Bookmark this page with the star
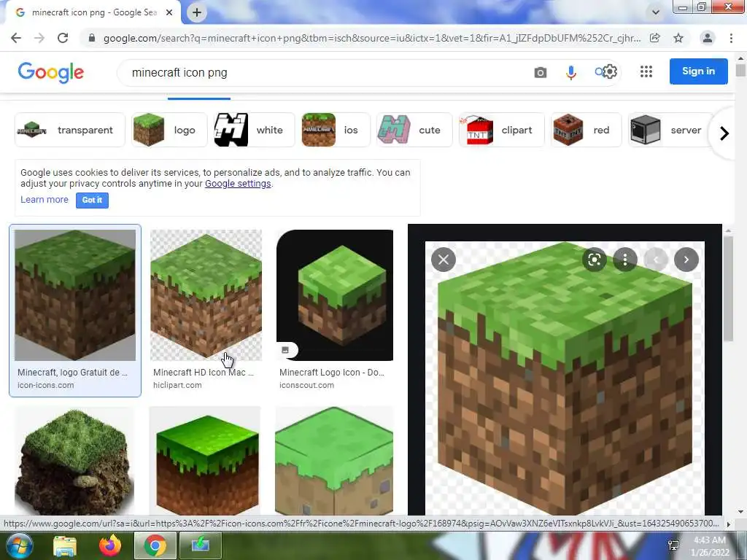This screenshot has width=747, height=560. [x=678, y=38]
